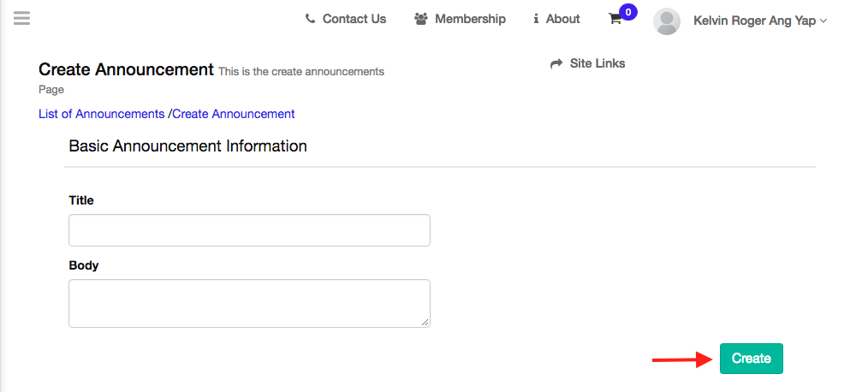Select About in the top navigation
The width and height of the screenshot is (868, 392).
tap(562, 19)
